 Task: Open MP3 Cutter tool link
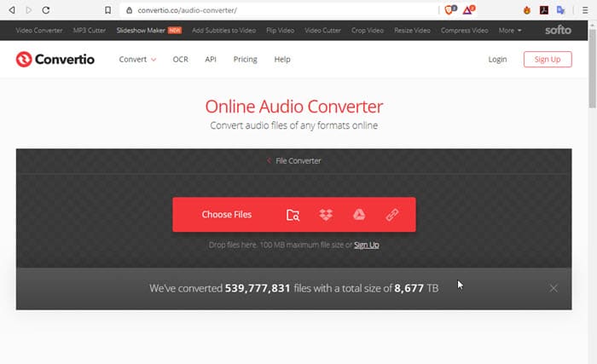click(90, 31)
